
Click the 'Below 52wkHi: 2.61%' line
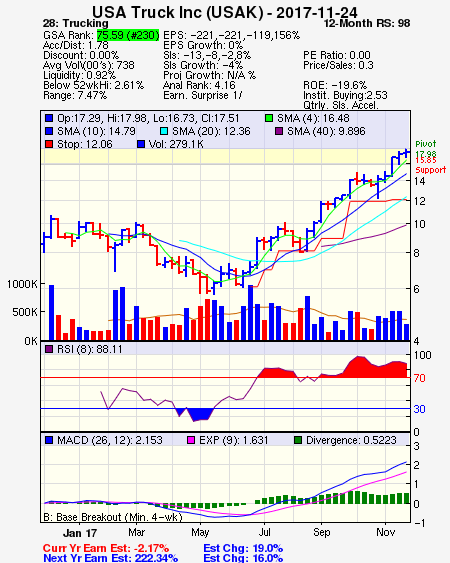tap(93, 85)
